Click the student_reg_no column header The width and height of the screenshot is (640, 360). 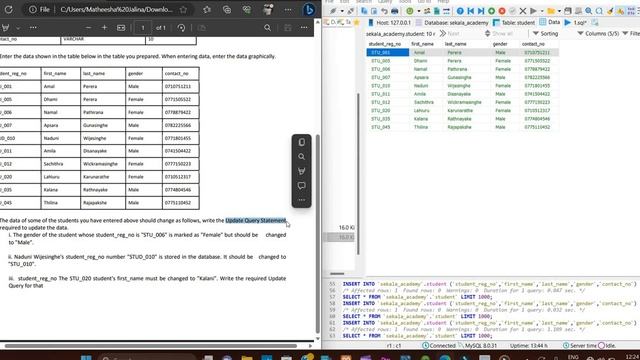[384, 44]
